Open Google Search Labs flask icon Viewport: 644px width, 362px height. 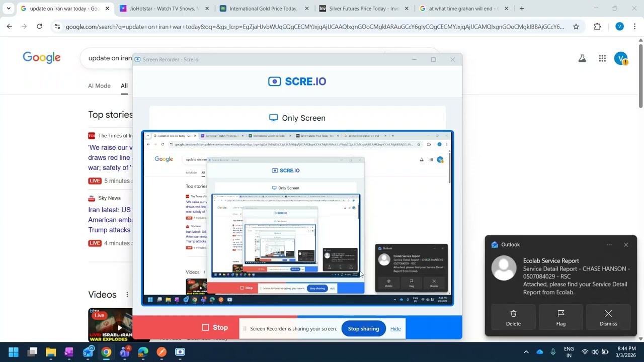click(582, 58)
